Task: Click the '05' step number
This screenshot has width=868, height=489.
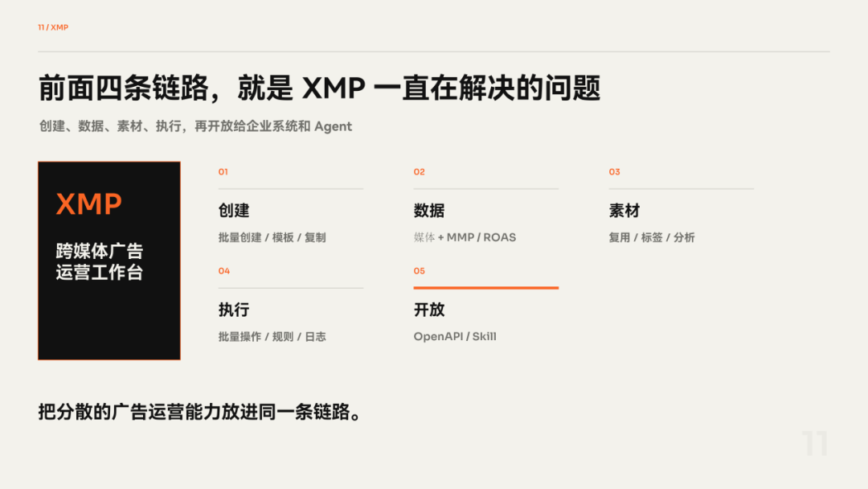Action: (419, 271)
